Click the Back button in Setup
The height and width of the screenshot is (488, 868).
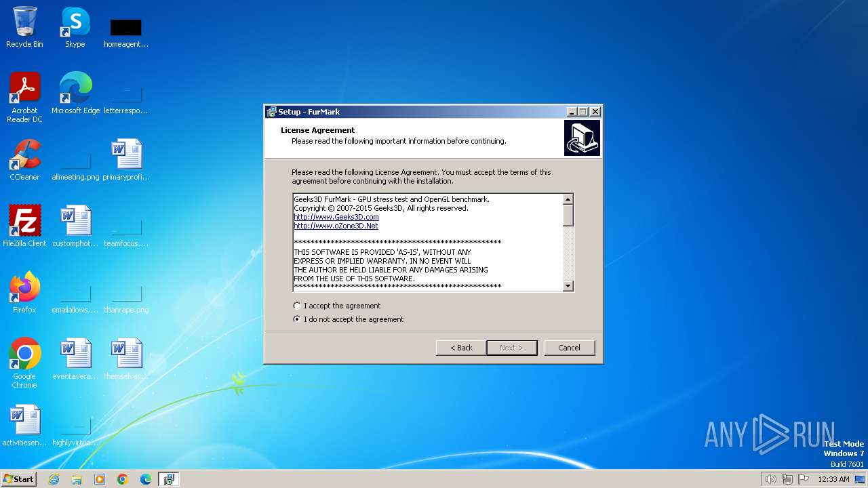pos(461,348)
